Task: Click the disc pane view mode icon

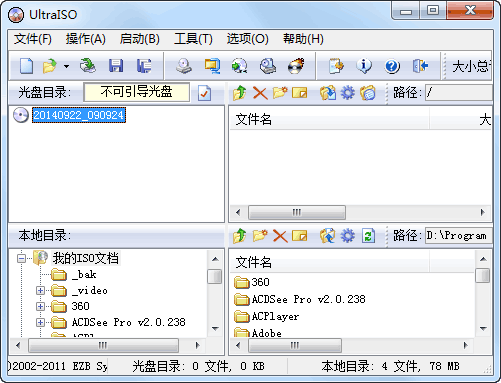Action: [x=368, y=93]
